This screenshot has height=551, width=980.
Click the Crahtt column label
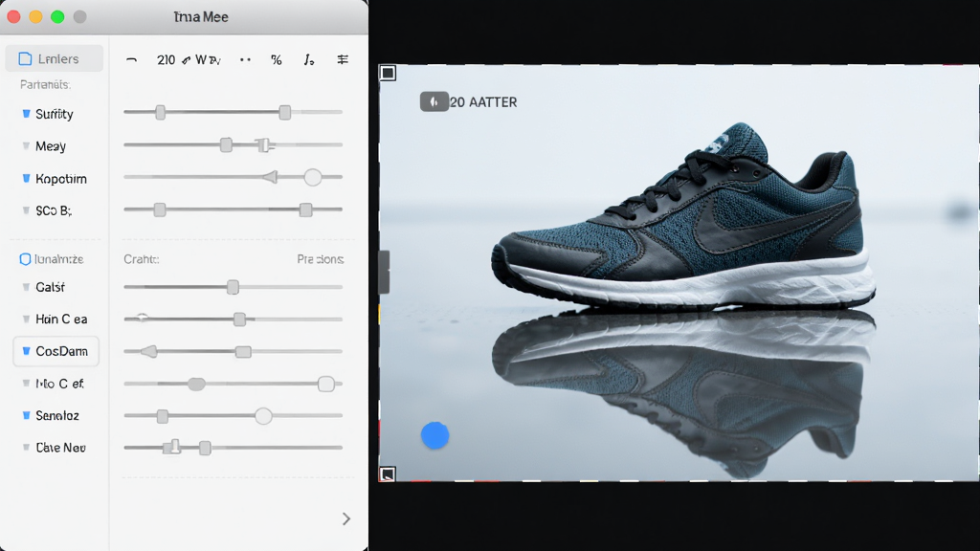[x=142, y=259]
